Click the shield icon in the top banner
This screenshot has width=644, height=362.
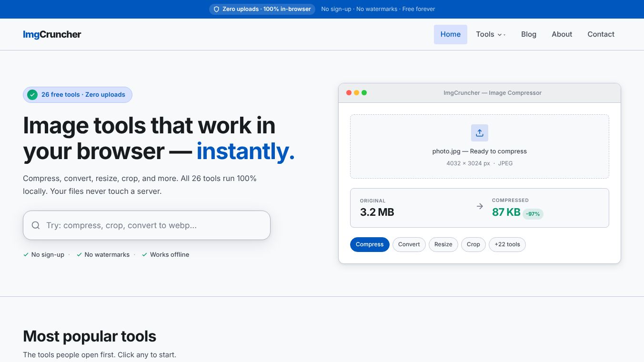pyautogui.click(x=216, y=9)
